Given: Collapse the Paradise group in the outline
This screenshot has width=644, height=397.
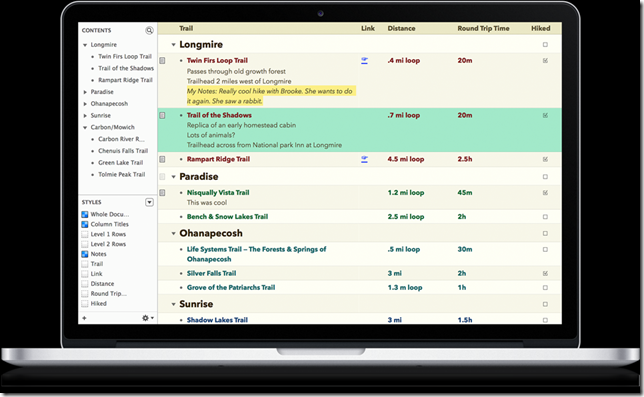Looking at the screenshot, I should (173, 177).
